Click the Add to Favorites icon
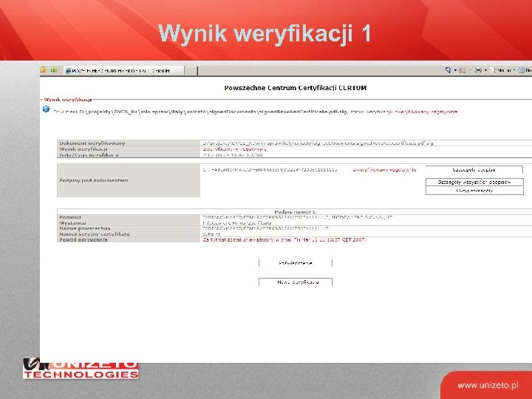532x399 pixels. tap(54, 70)
